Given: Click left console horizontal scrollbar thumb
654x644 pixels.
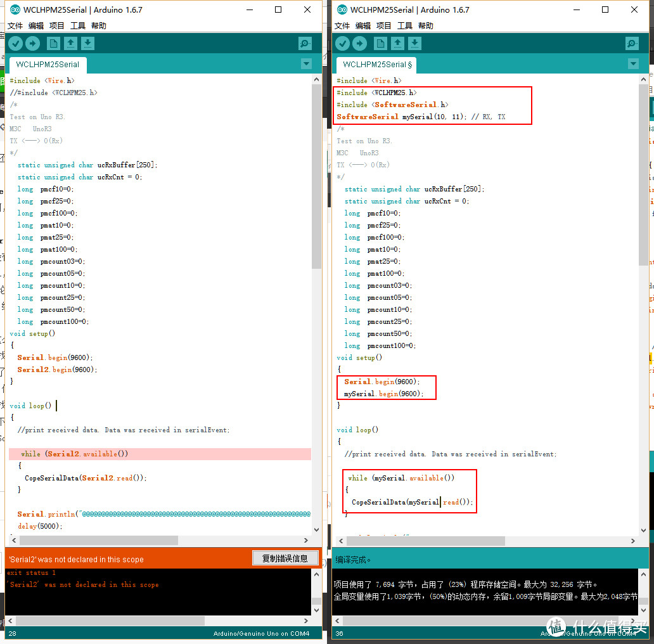Looking at the screenshot, I should [x=110, y=621].
